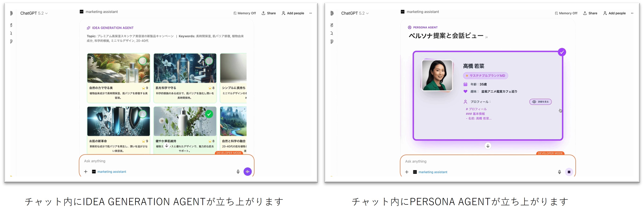Click the scroll-down arrow below persona card
Viewport: 644px width, 214px height.
pyautogui.click(x=488, y=146)
